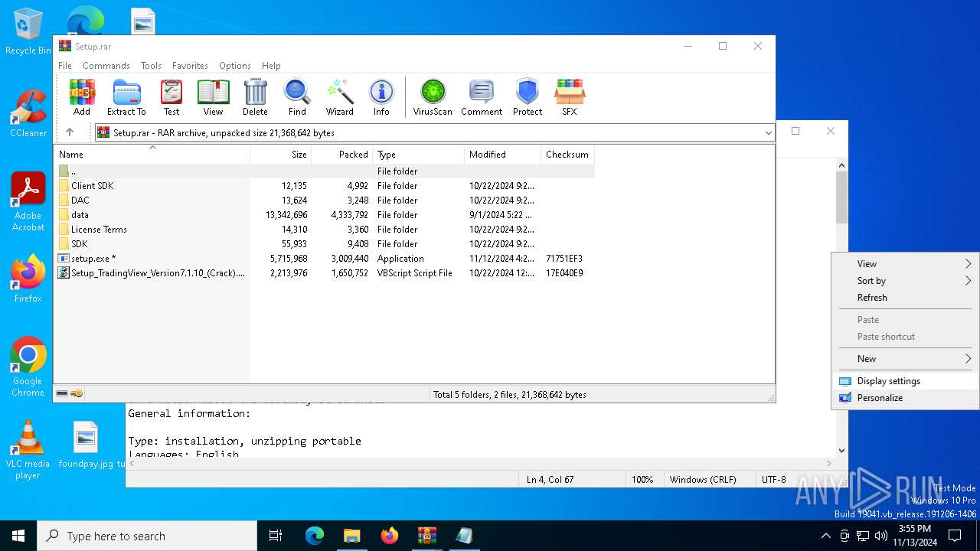980x551 pixels.
Task: Click the key password icon in status bar
Action: pos(77,393)
